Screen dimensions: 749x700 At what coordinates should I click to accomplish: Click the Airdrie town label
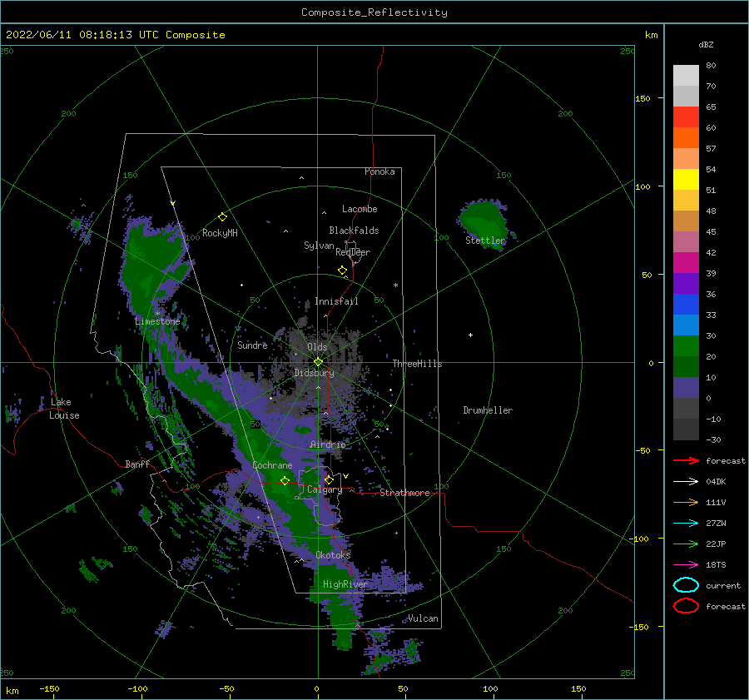tap(328, 444)
